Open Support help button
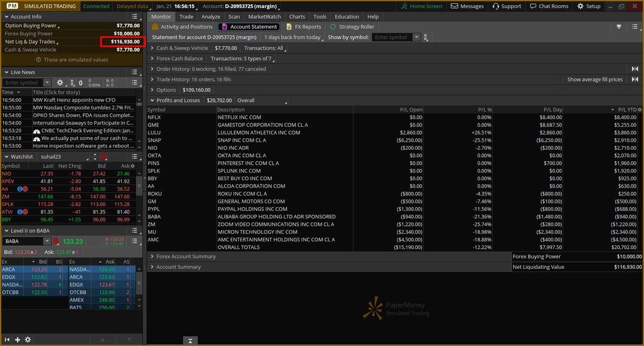This screenshot has height=346, width=644. tap(507, 6)
